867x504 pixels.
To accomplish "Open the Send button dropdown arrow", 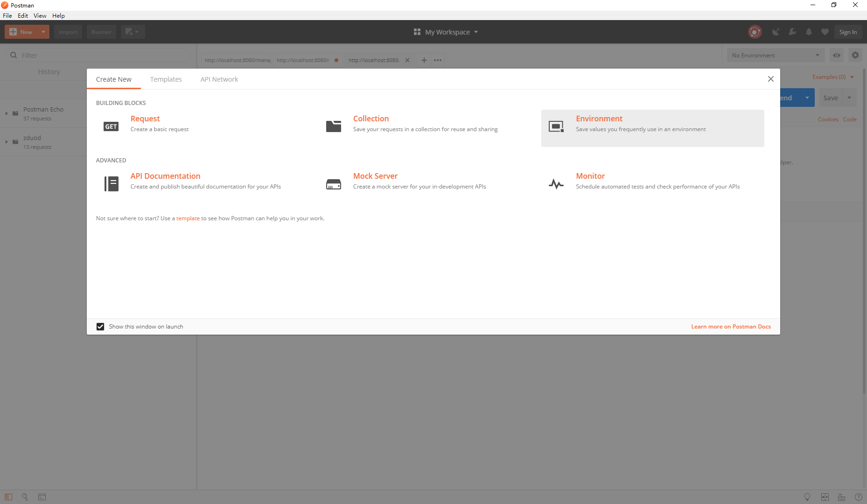I will tap(807, 98).
